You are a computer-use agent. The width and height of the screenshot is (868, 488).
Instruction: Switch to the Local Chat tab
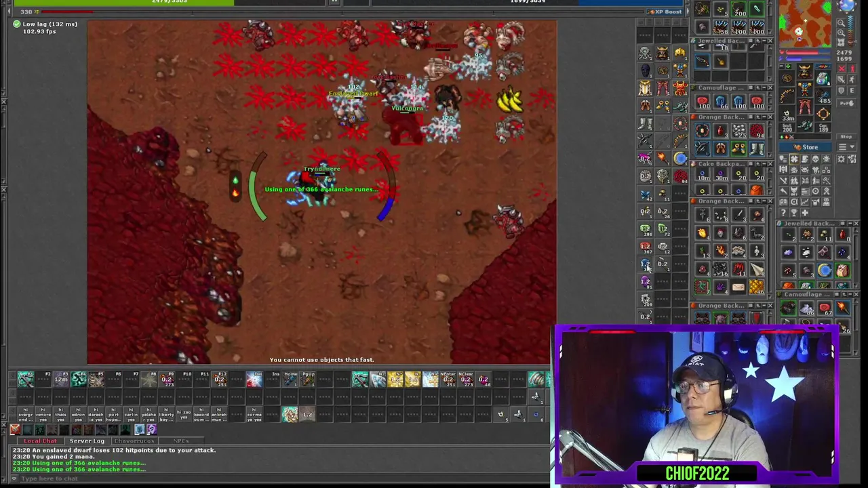(40, 441)
